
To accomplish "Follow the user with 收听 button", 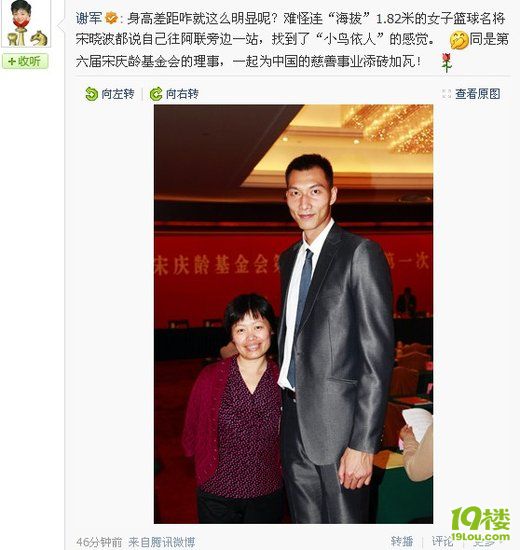I will click(25, 62).
